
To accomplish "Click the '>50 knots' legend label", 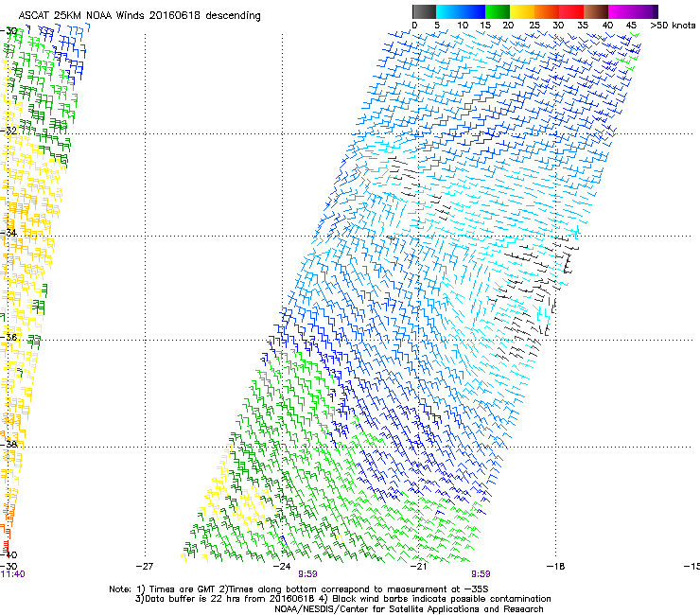I will click(673, 26).
